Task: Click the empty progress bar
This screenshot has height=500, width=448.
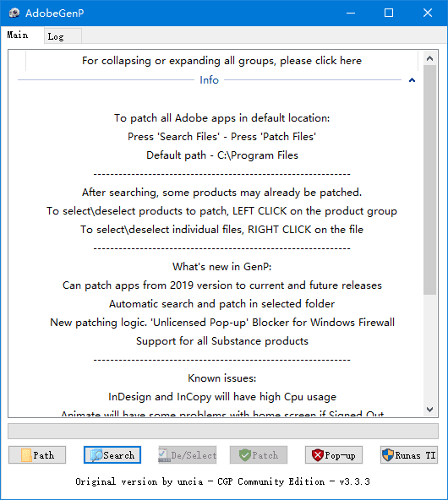Action: coord(223,431)
